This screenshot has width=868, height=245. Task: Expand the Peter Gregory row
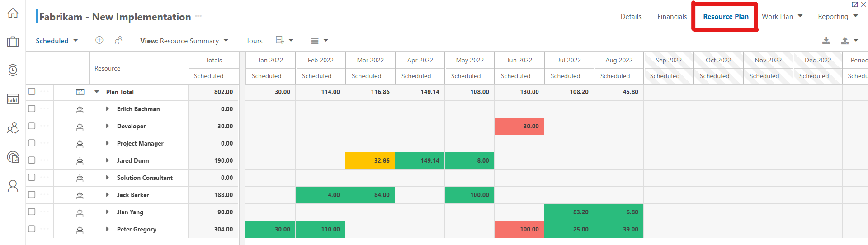[x=107, y=229]
